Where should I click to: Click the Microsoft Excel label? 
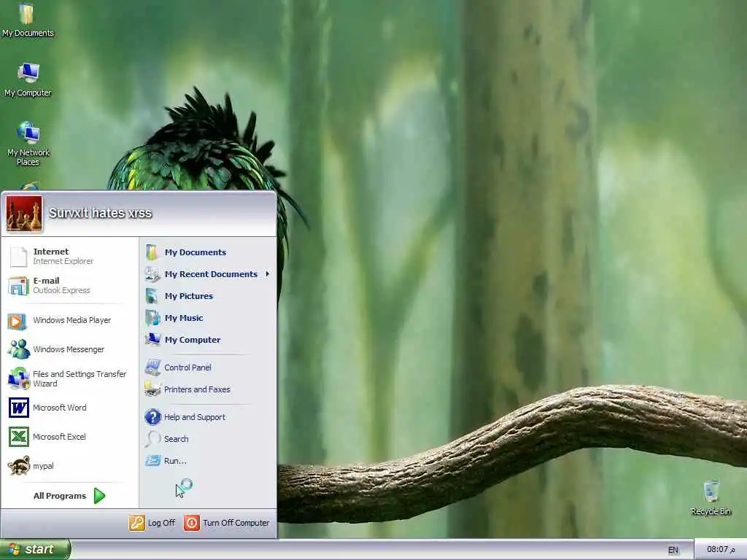(x=59, y=437)
